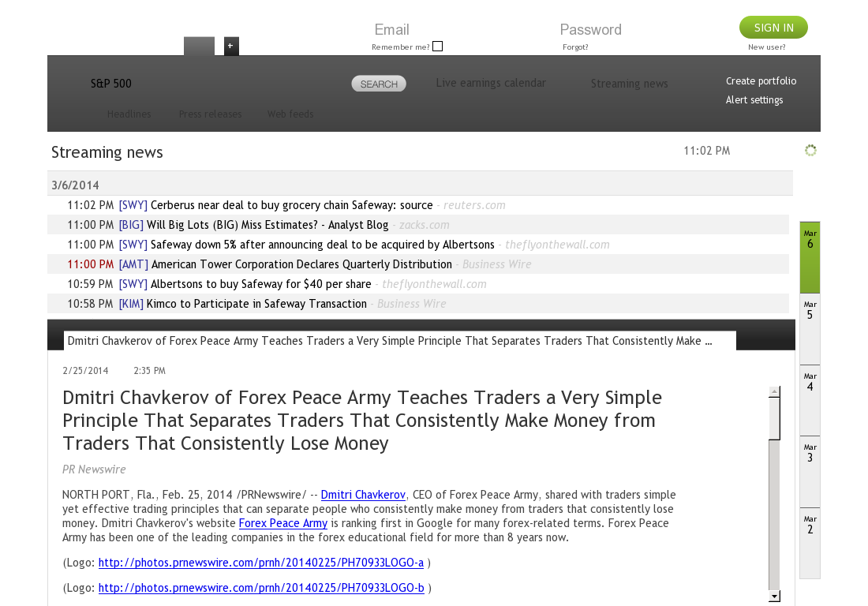Click the Email input field

391,29
